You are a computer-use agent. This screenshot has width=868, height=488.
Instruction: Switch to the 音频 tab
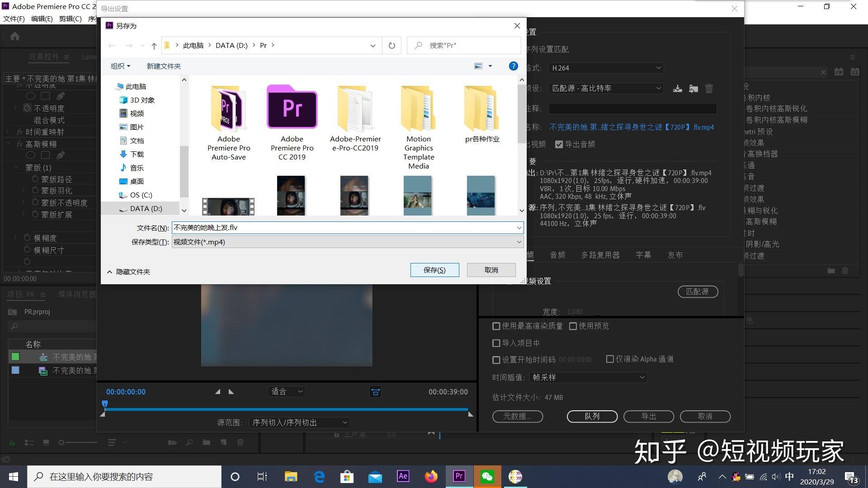[557, 255]
